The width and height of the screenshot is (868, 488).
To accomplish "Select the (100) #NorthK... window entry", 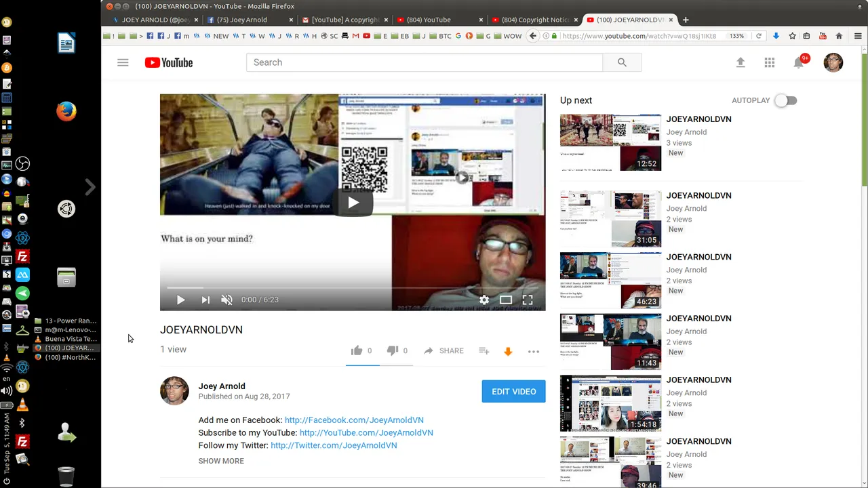I will [66, 357].
